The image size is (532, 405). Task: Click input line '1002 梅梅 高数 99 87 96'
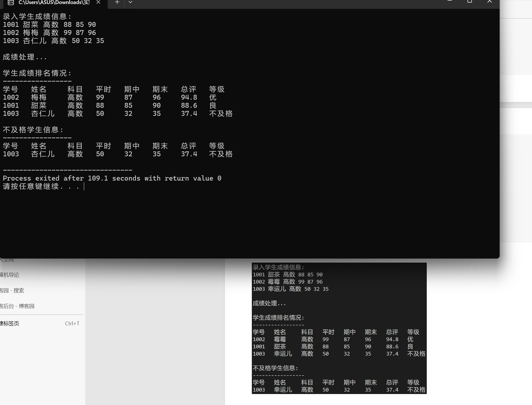point(49,33)
